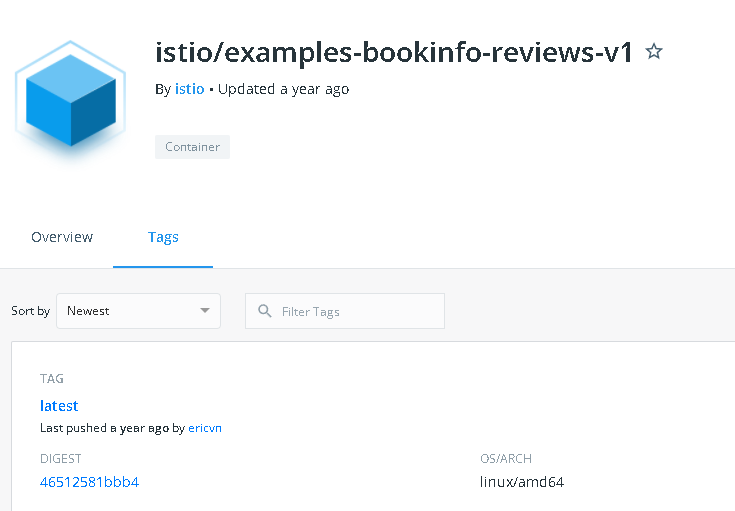735x511 pixels.
Task: Click the OS/ARCH column label
Action: [506, 458]
